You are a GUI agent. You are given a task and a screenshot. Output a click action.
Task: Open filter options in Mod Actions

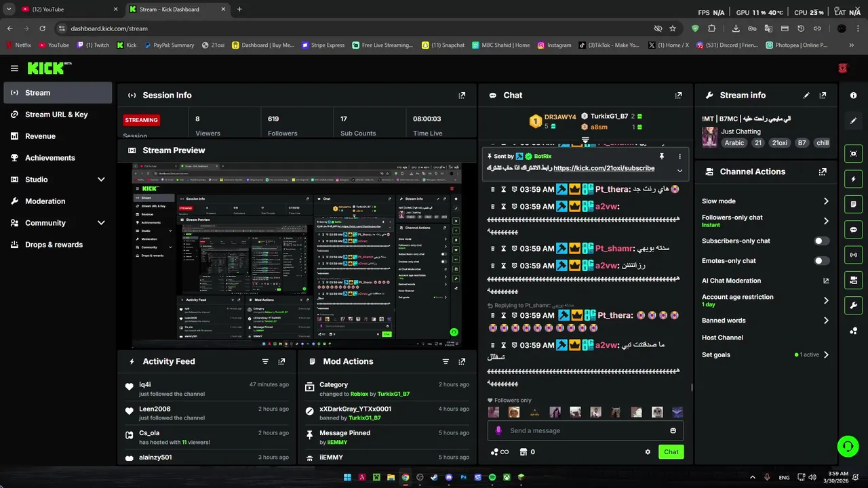tap(446, 362)
